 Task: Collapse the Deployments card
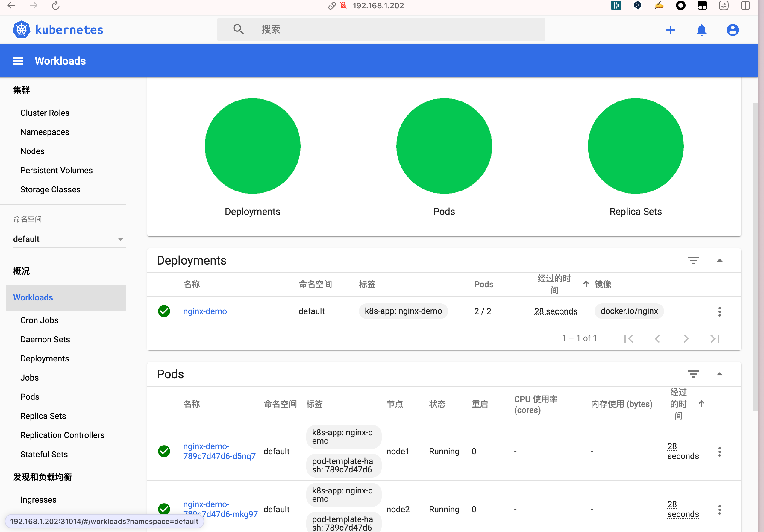[x=719, y=260]
